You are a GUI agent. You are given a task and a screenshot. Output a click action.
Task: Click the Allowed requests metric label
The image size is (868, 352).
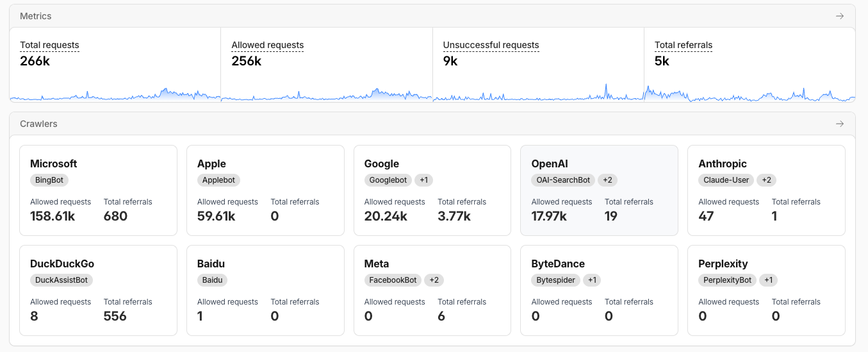tap(267, 46)
